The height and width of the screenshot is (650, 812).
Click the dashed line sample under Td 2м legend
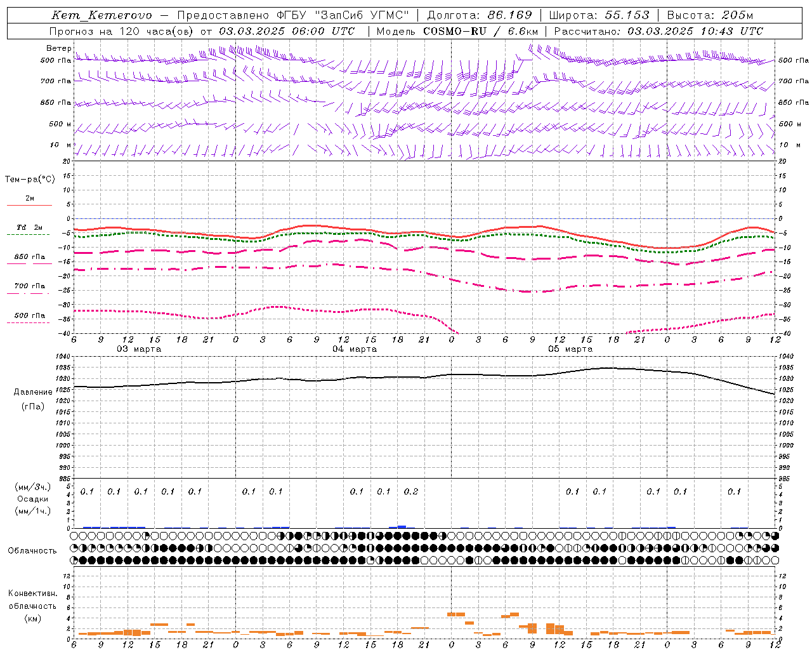(x=28, y=235)
